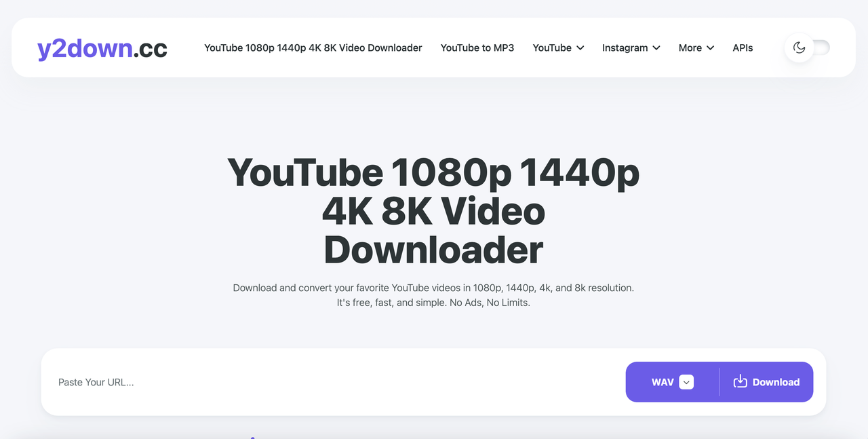Expand the Instagram dropdown menu

click(631, 48)
